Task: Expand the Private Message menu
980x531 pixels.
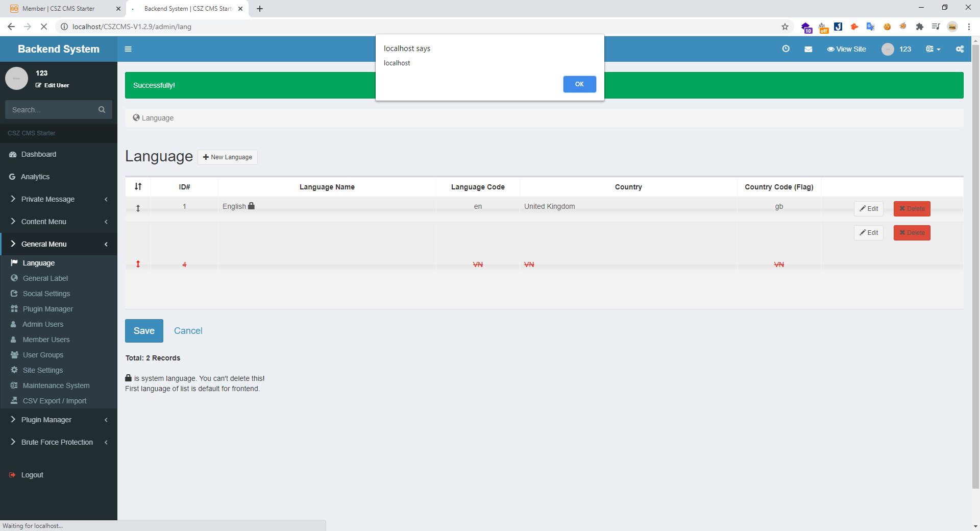Action: [59, 199]
